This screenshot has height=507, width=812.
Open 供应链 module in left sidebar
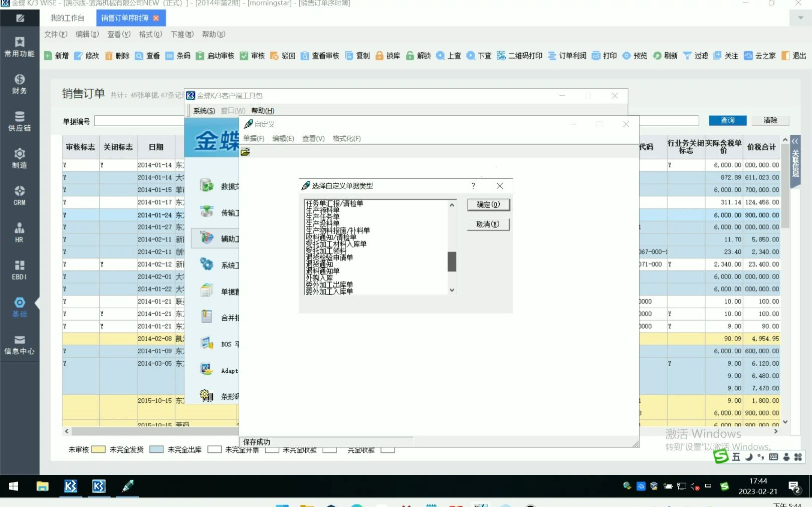pos(20,121)
